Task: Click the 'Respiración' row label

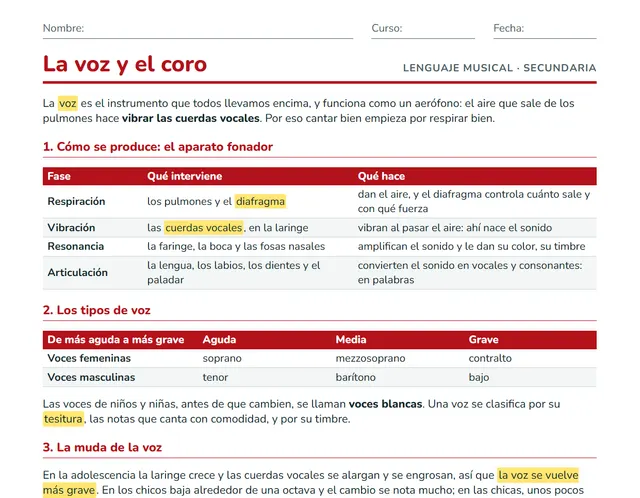Action: [76, 201]
